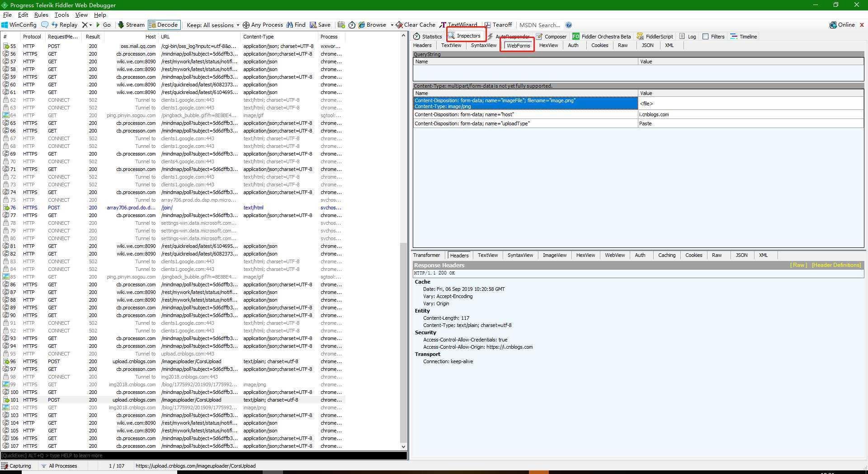Open the View menu
The image size is (868, 474).
tap(81, 15)
